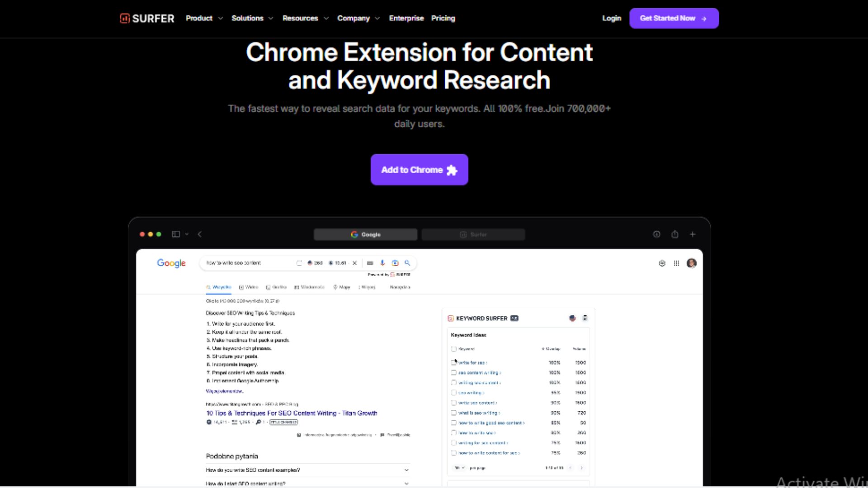Click the magnifier search icon
This screenshot has width=868, height=488.
407,263
